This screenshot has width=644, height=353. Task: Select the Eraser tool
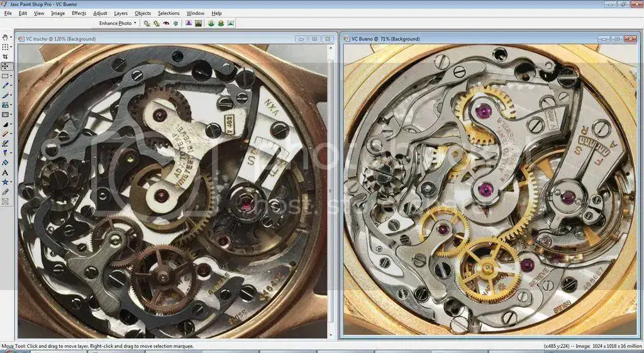click(x=5, y=134)
